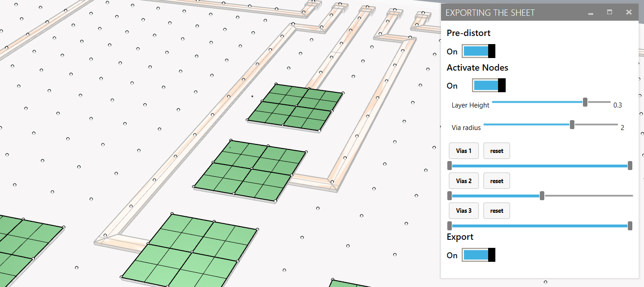Click the Export heading
This screenshot has width=644, height=287.
pos(460,237)
